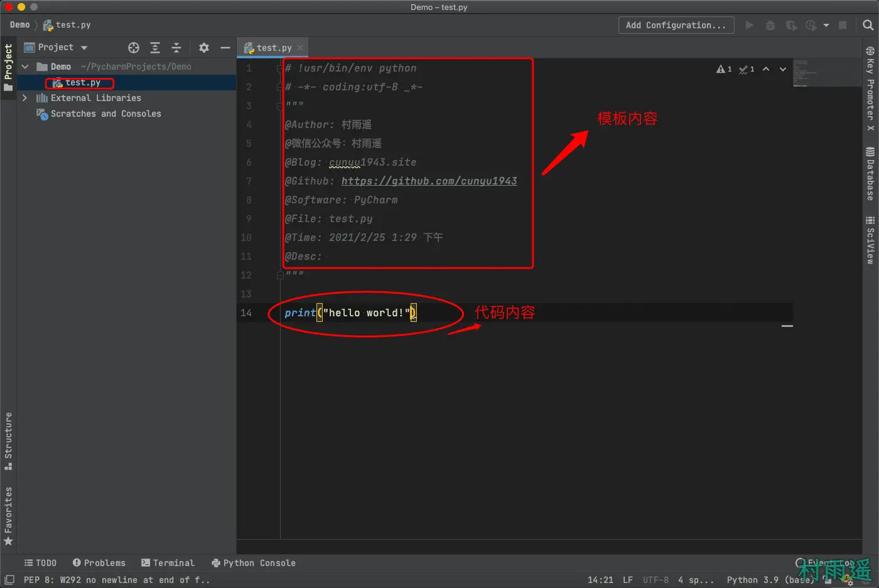
Task: Click the Add Configuration... button
Action: (676, 25)
